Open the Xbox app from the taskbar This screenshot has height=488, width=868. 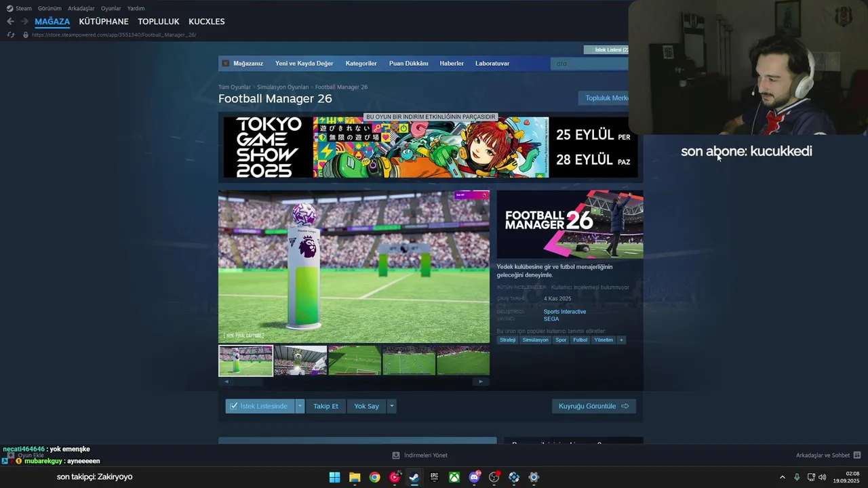point(454,477)
